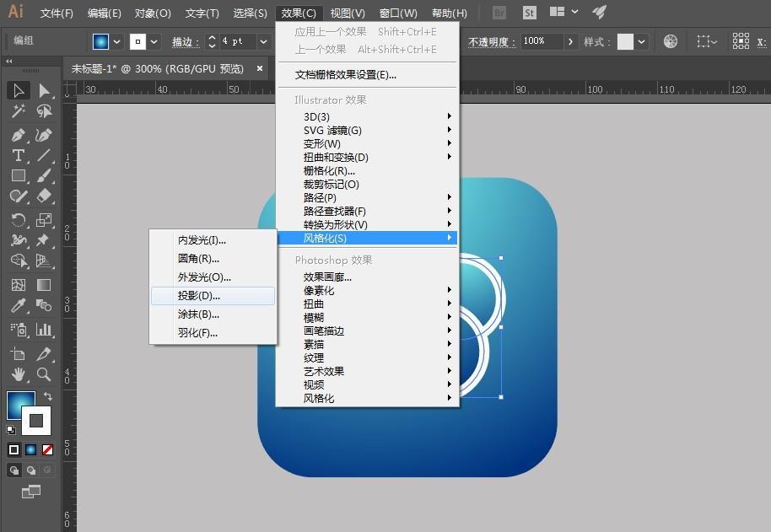Open Adobe Stock via the St icon

click(529, 13)
